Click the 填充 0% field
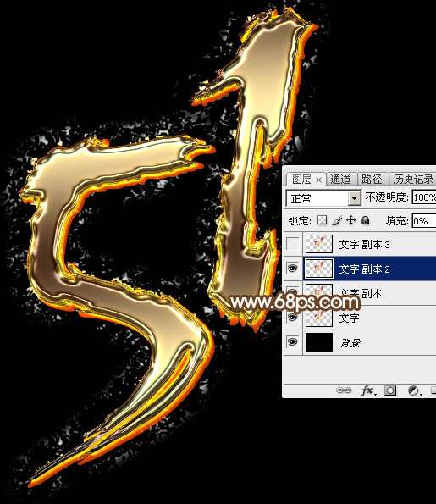The width and height of the screenshot is (436, 504). (x=424, y=221)
